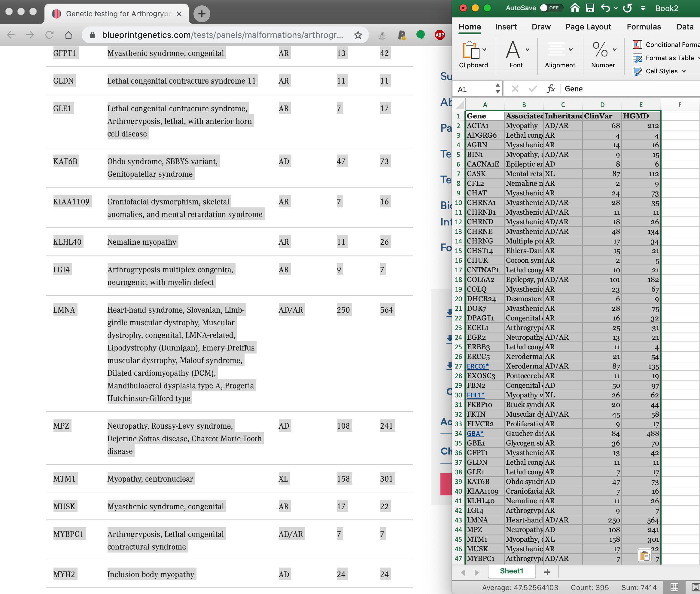Reload the browser page
Viewport: 700px width, 594px height.
(x=50, y=35)
